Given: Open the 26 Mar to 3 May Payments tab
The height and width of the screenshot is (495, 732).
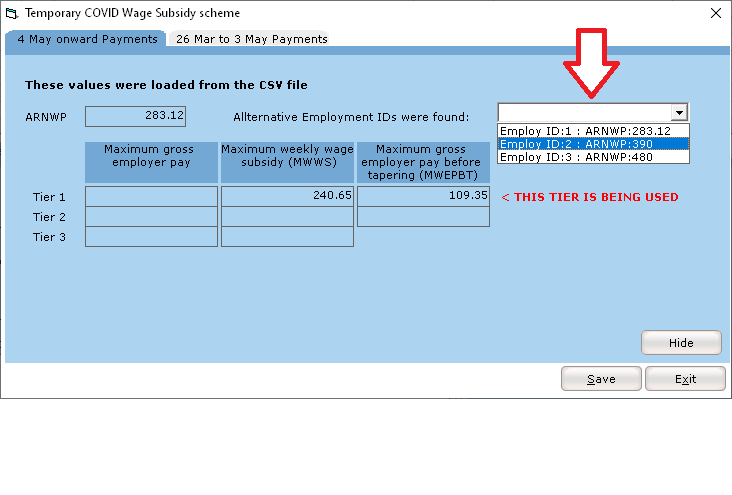Looking at the screenshot, I should click(251, 39).
